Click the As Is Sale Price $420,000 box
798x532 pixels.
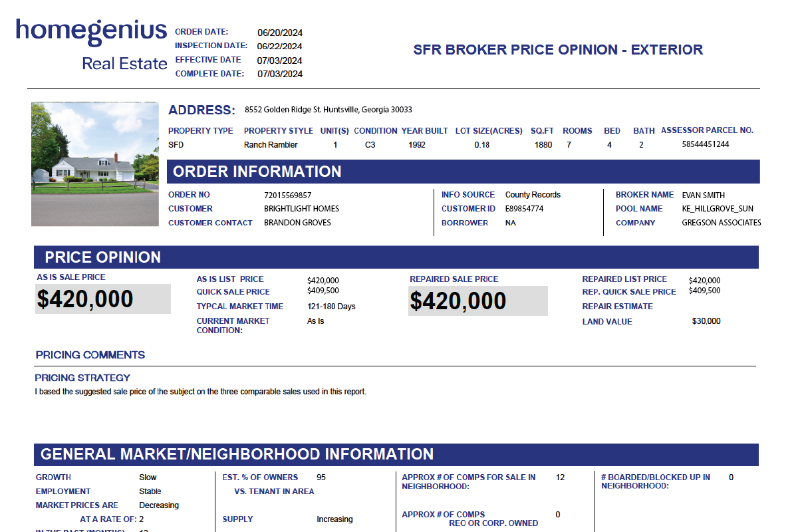click(102, 299)
